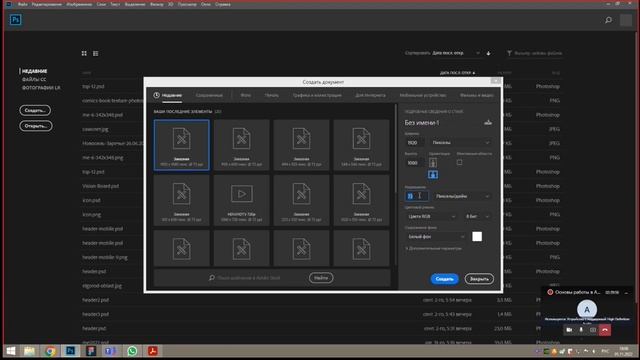640x360 pixels.
Task: Select landscape orientation icon
Action: [433, 175]
